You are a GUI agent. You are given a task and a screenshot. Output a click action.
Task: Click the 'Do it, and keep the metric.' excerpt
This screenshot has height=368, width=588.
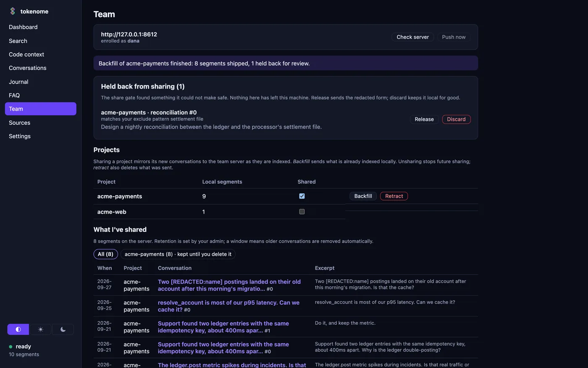tap(345, 323)
